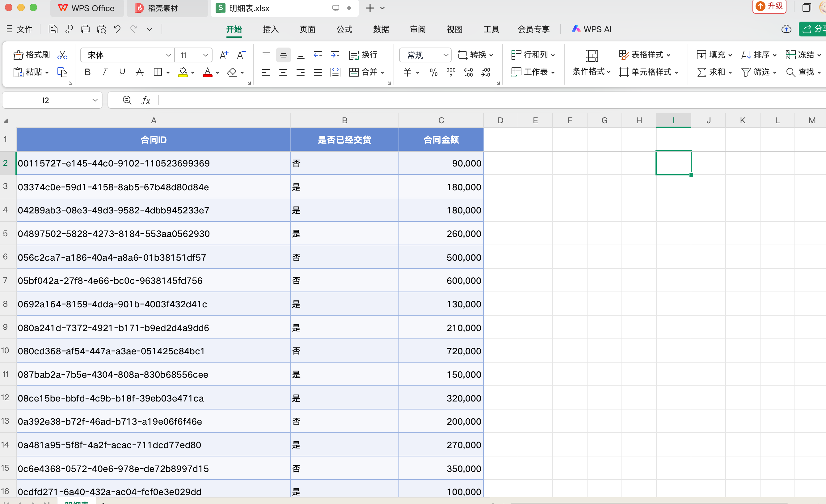Screen dimensions: 826x504
Task: Click the Print Preview icon
Action: point(102,29)
